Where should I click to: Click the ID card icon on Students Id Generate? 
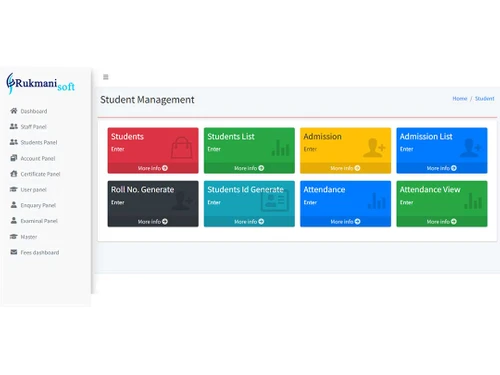point(275,201)
